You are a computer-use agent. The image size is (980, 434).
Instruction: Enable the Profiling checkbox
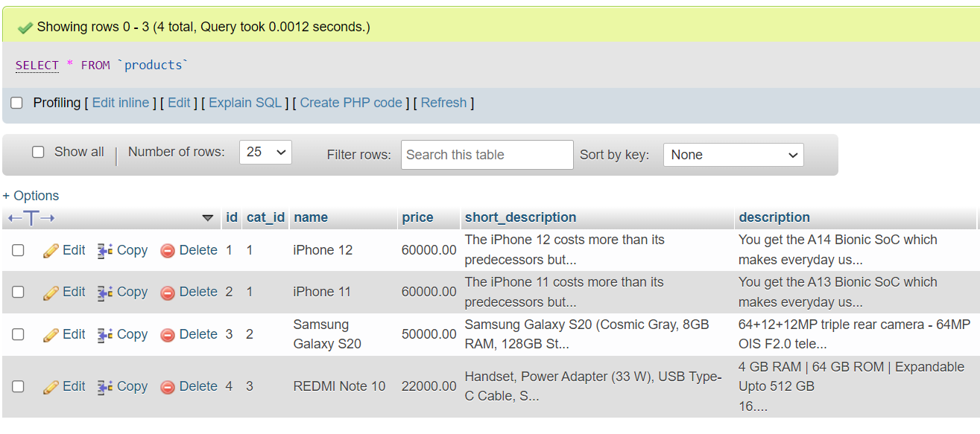(x=16, y=103)
